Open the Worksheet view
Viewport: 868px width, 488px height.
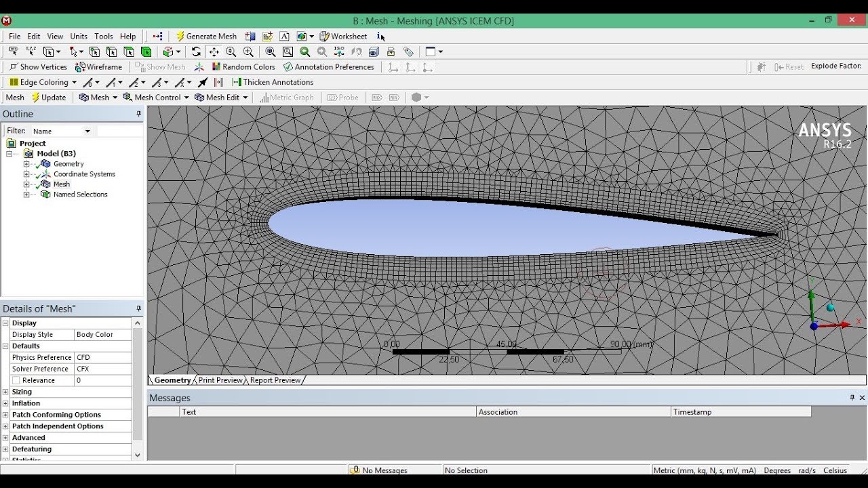pos(343,37)
